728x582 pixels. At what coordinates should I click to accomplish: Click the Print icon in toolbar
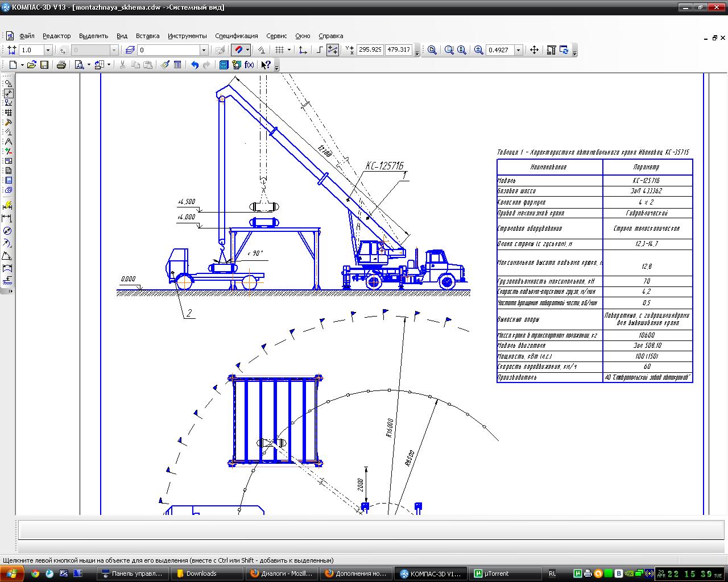click(61, 65)
